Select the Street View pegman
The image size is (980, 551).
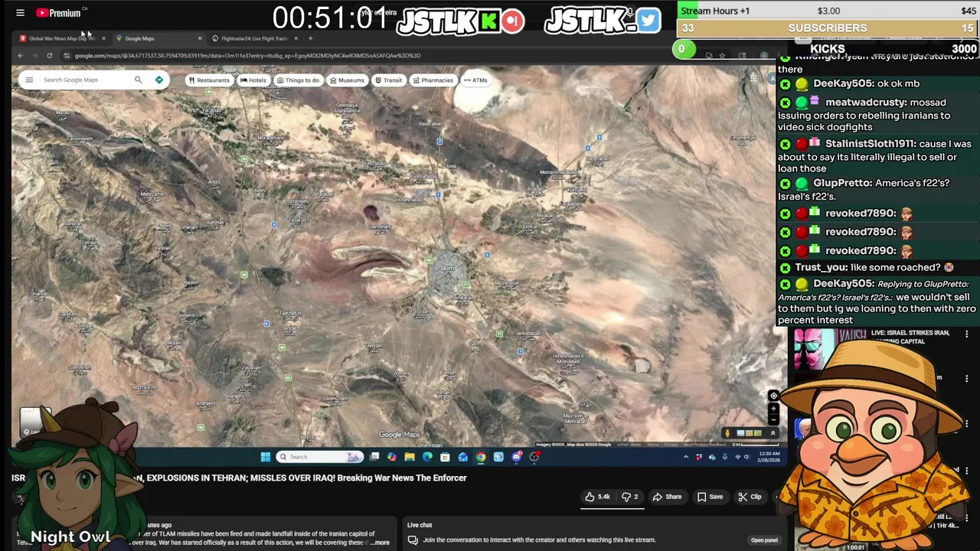(728, 433)
